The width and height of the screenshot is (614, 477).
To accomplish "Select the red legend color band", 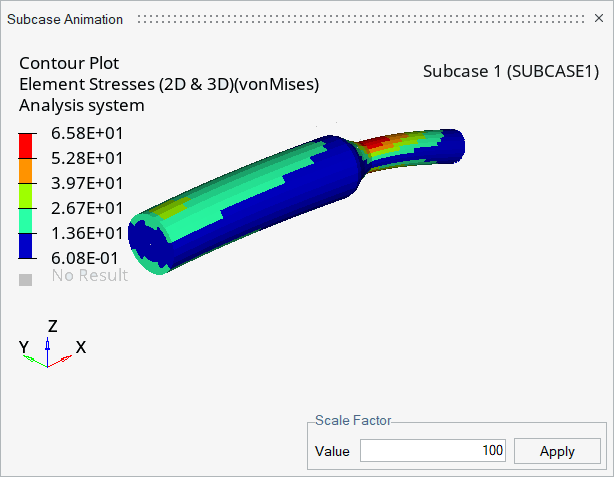I will 25,146.
